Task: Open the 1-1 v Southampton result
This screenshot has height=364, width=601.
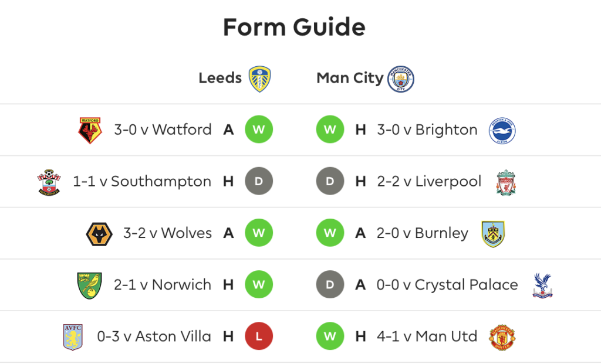Action: coord(142,182)
